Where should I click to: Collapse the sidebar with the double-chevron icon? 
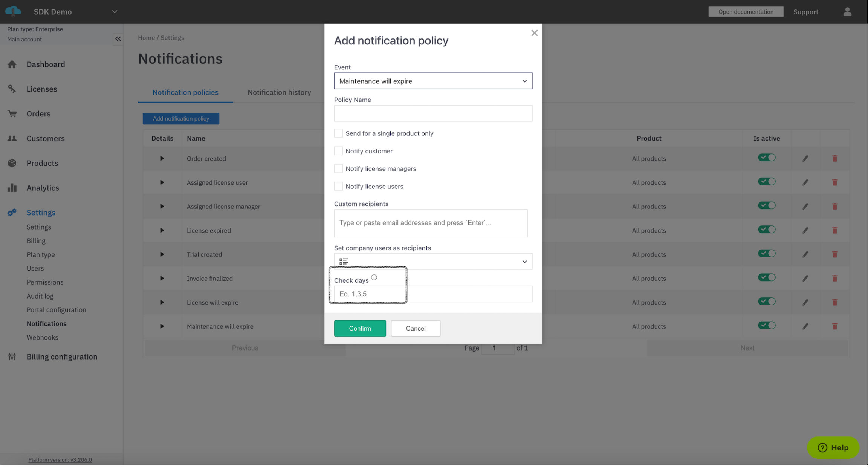coord(118,39)
